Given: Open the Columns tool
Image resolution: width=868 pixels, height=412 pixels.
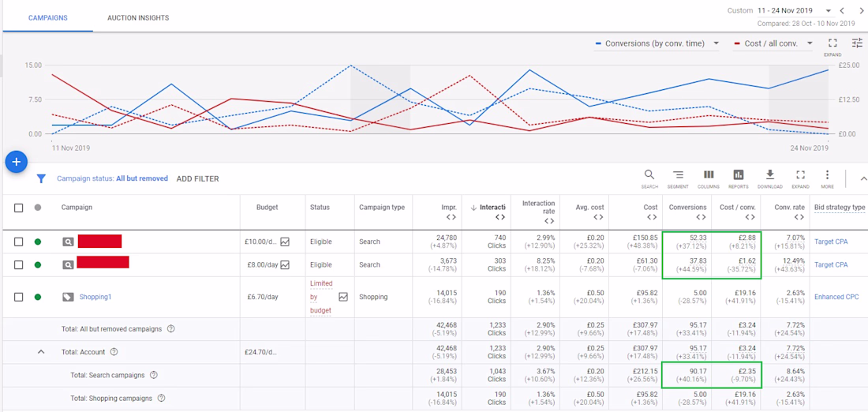Looking at the screenshot, I should 708,178.
